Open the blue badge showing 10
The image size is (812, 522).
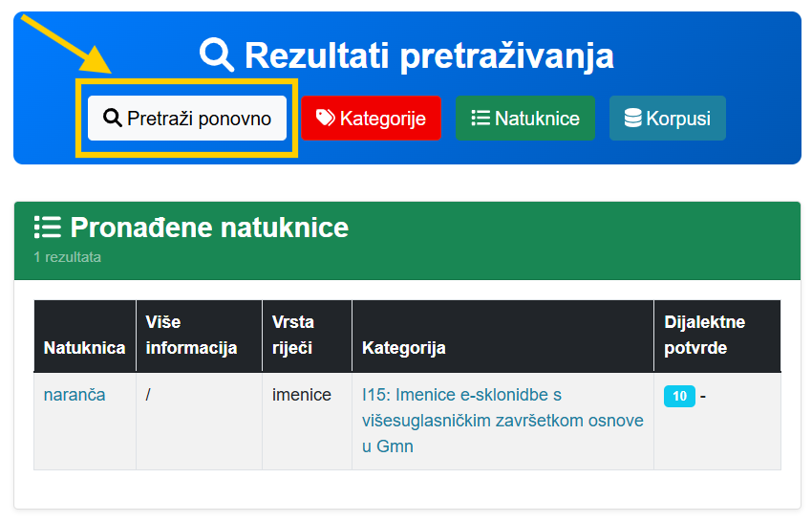pyautogui.click(x=679, y=396)
